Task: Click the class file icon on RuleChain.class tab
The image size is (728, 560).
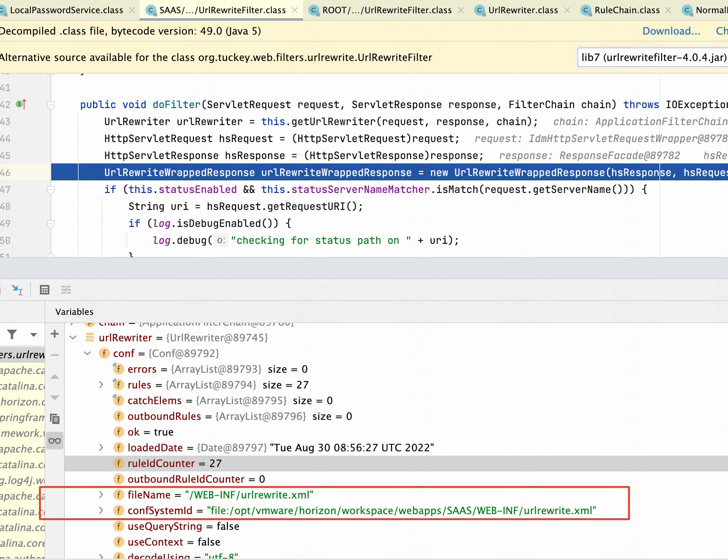Action: point(586,10)
